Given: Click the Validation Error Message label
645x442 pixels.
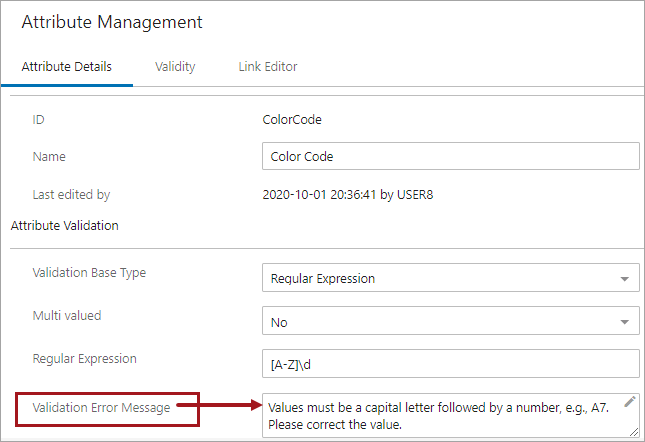Looking at the screenshot, I should pyautogui.click(x=101, y=407).
